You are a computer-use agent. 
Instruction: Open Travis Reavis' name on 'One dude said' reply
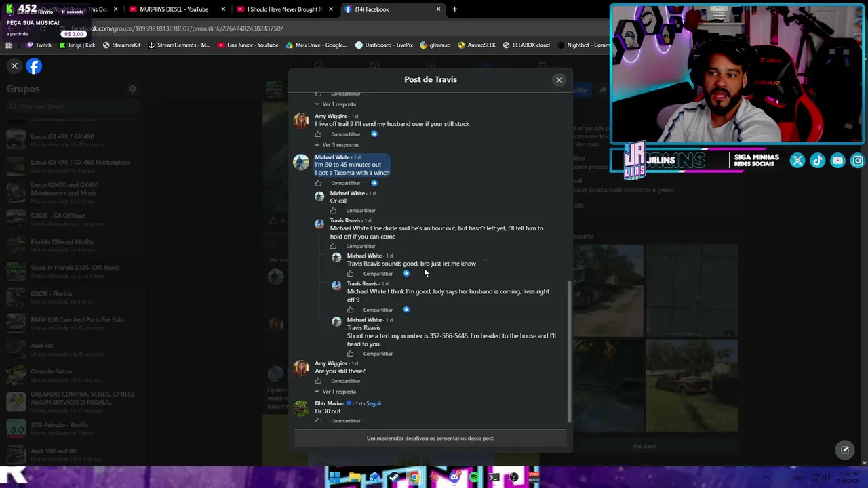pos(345,220)
